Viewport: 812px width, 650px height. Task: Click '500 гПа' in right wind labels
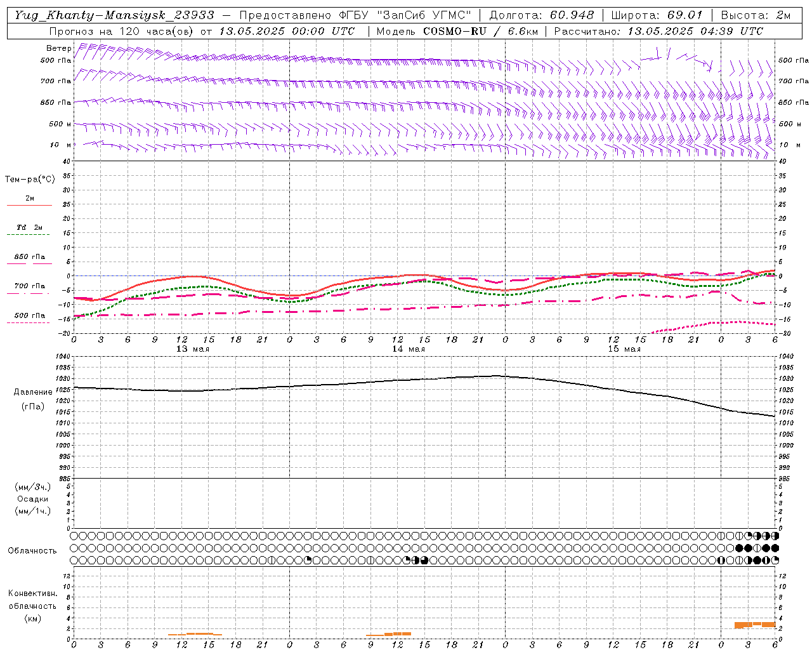click(x=794, y=60)
